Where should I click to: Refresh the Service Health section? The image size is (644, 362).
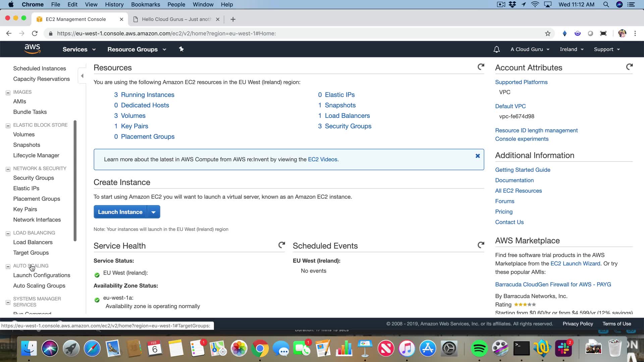pyautogui.click(x=281, y=245)
